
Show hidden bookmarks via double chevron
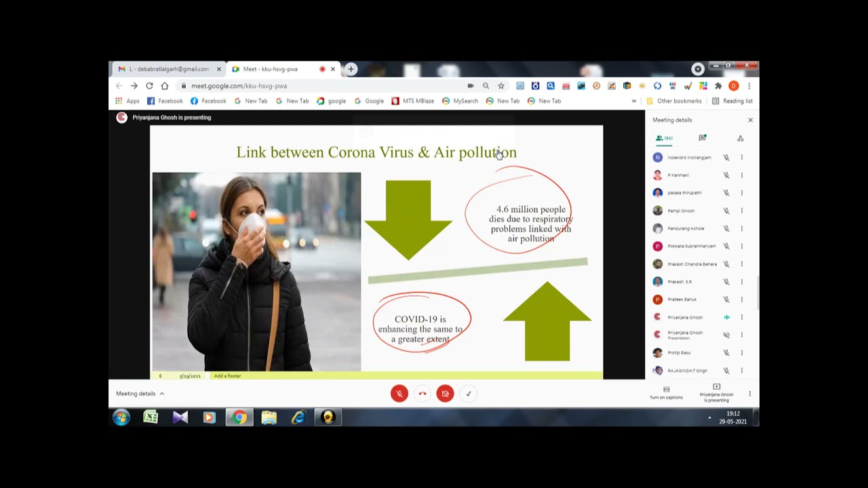coord(634,101)
